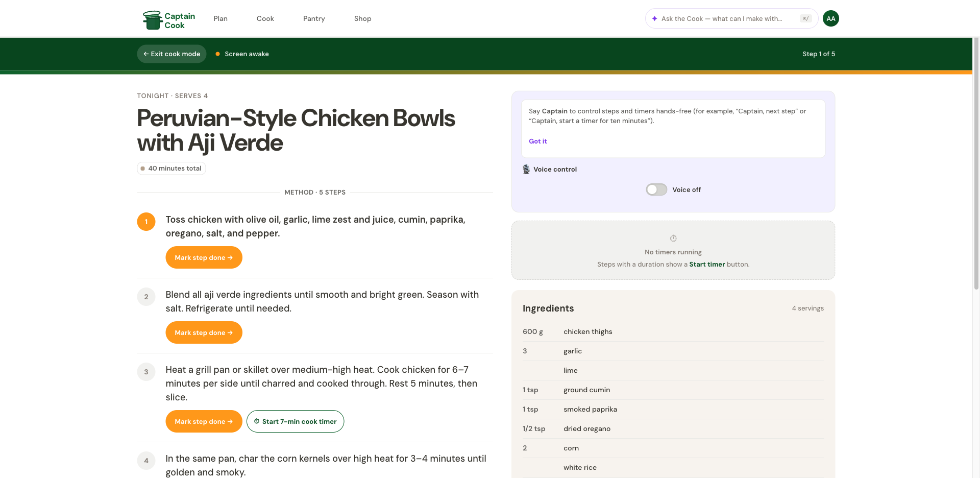
Task: Click the Voice control label
Action: pyautogui.click(x=555, y=170)
